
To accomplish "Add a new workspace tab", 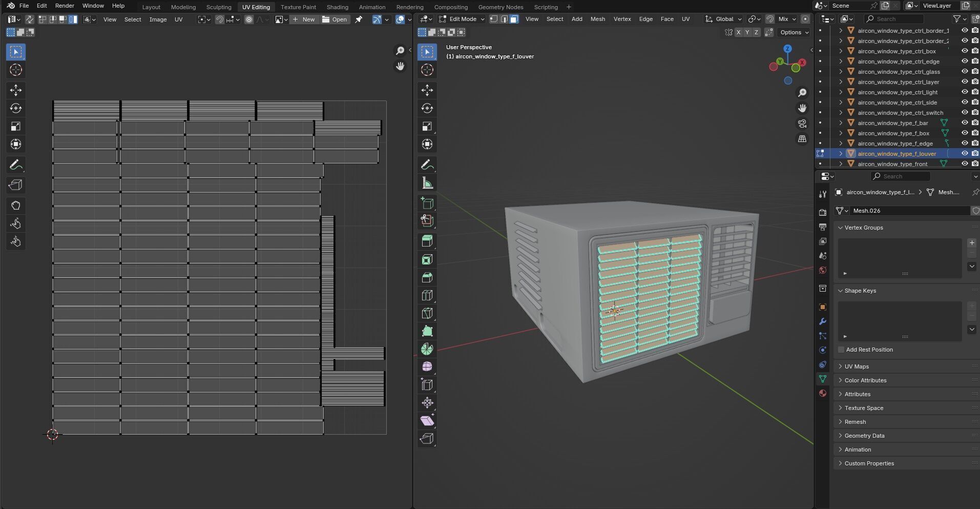I will pos(569,7).
